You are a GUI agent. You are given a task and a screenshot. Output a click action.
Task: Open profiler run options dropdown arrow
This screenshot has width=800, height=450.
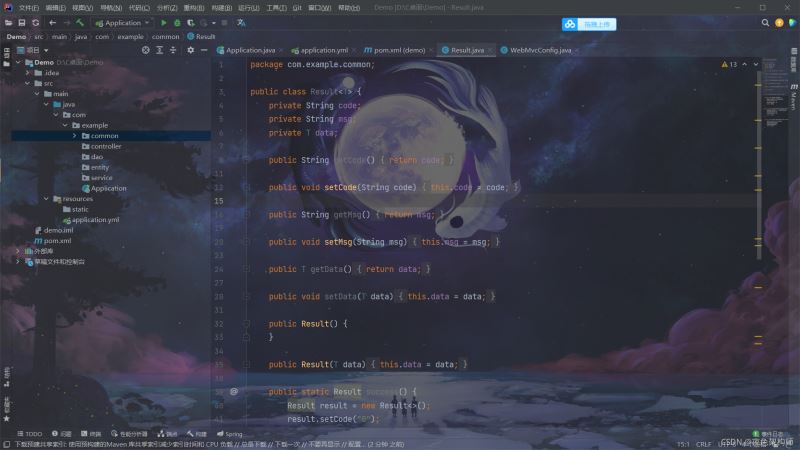(x=214, y=23)
